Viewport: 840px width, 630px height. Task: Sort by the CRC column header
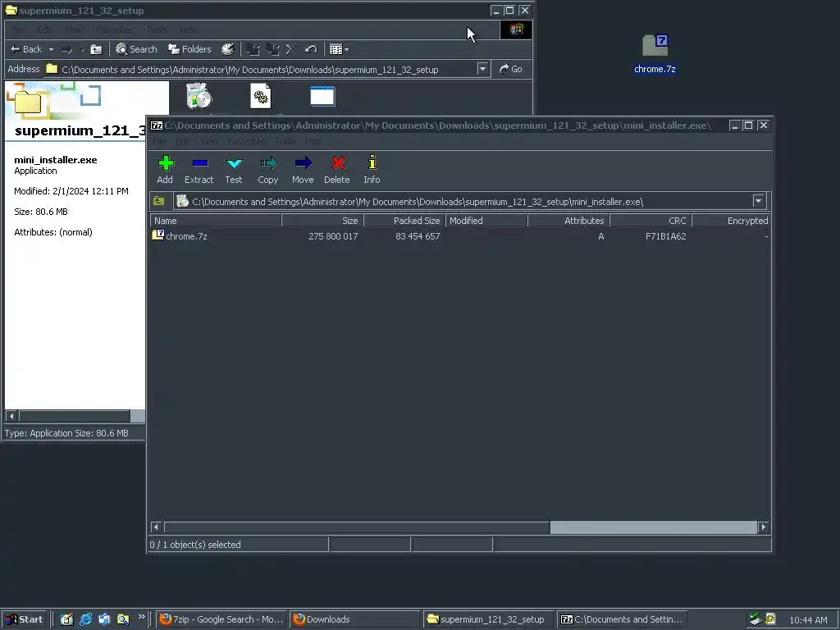pos(651,220)
